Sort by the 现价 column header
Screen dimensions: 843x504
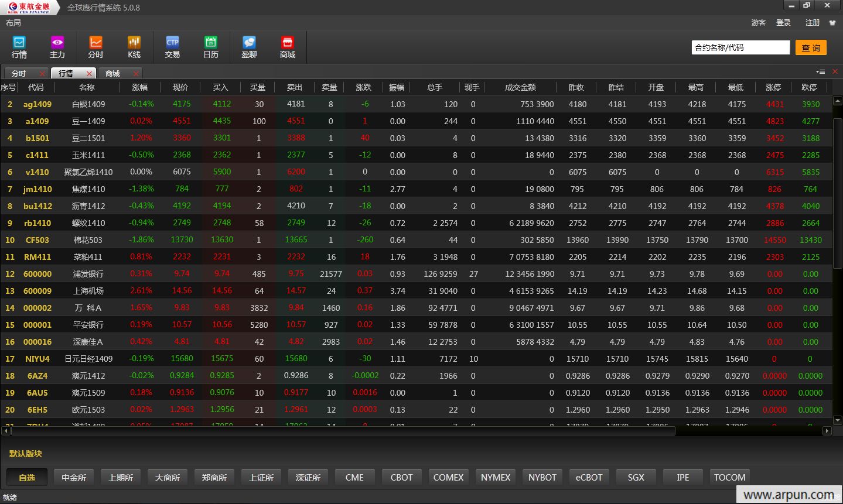180,87
